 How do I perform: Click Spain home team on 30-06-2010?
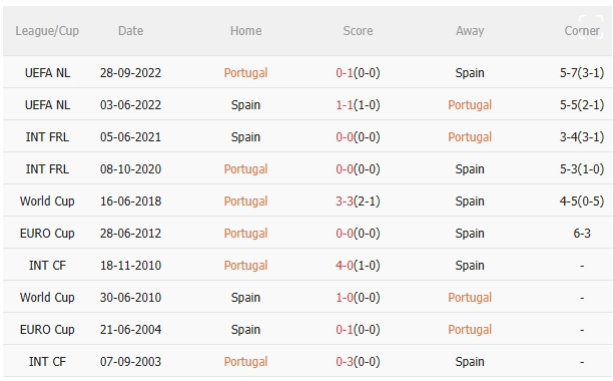(x=246, y=297)
